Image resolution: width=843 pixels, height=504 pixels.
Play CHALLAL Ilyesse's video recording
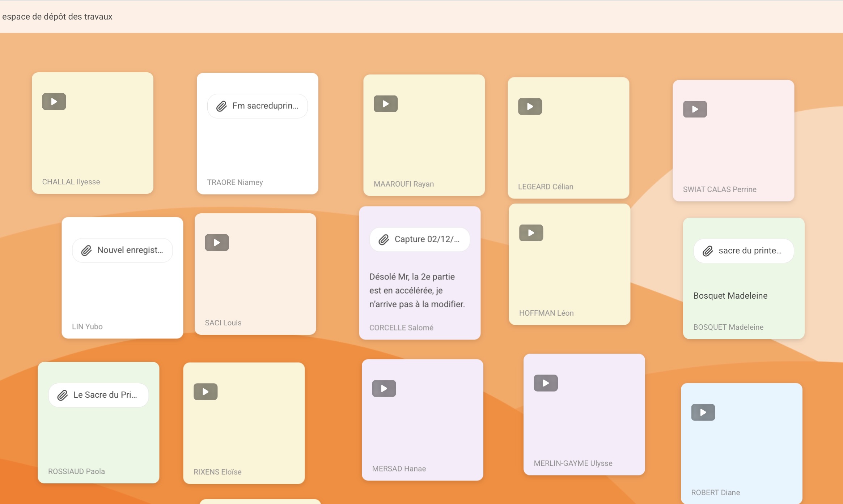pos(54,102)
